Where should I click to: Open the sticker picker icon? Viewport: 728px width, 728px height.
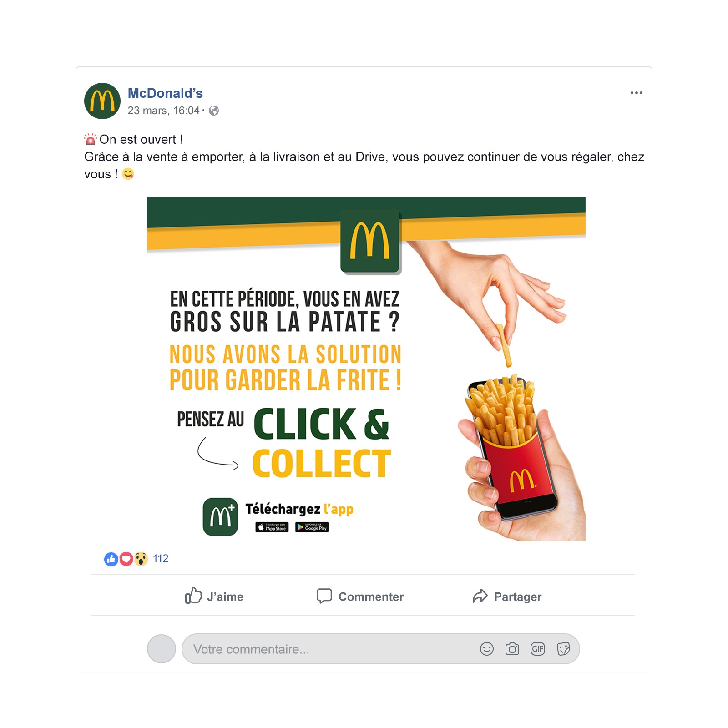pyautogui.click(x=563, y=649)
